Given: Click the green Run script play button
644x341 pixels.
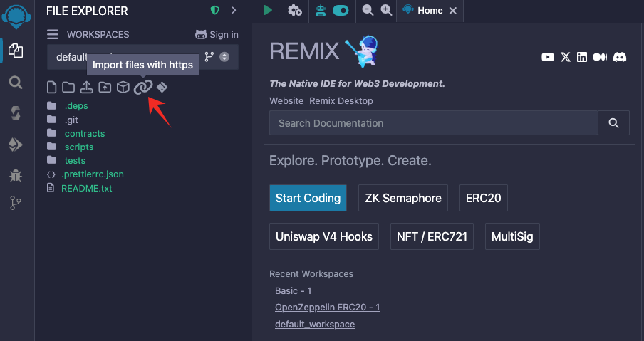Looking at the screenshot, I should pos(268,10).
